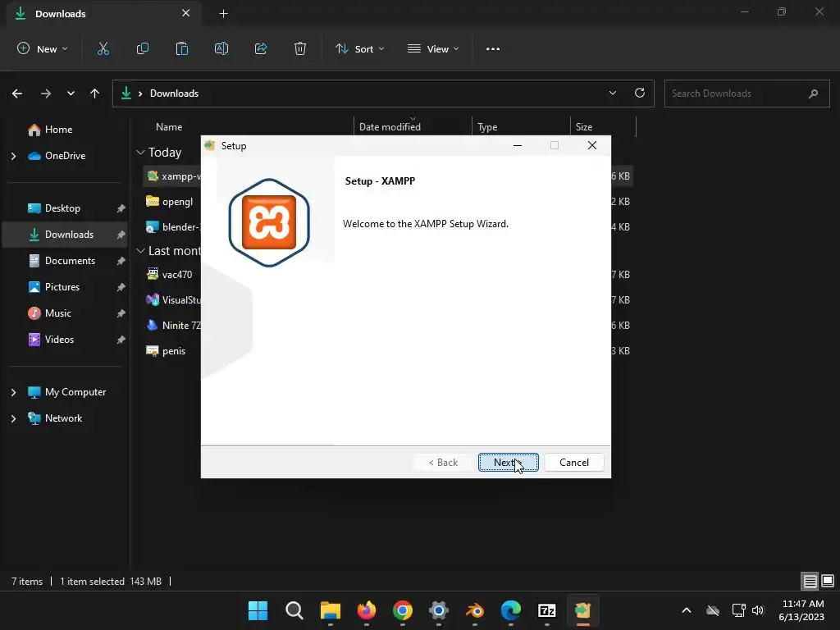Click Next in XAMPP Setup
Screen dimensions: 840x630
click(x=508, y=463)
